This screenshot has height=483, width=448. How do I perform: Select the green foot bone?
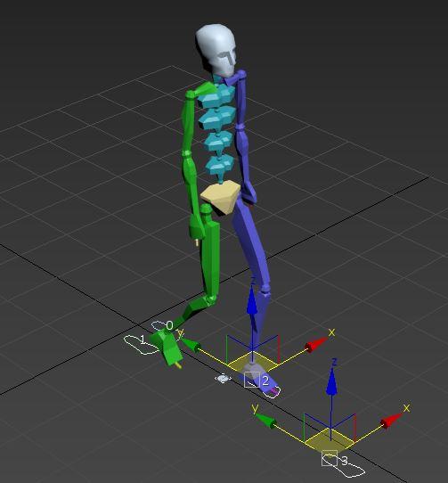(x=167, y=347)
